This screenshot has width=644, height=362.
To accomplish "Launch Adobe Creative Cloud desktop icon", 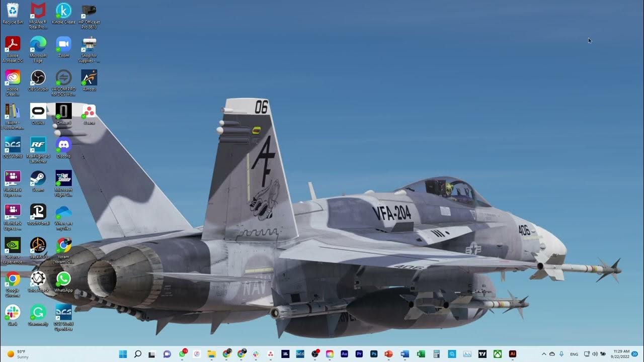I will tap(13, 83).
